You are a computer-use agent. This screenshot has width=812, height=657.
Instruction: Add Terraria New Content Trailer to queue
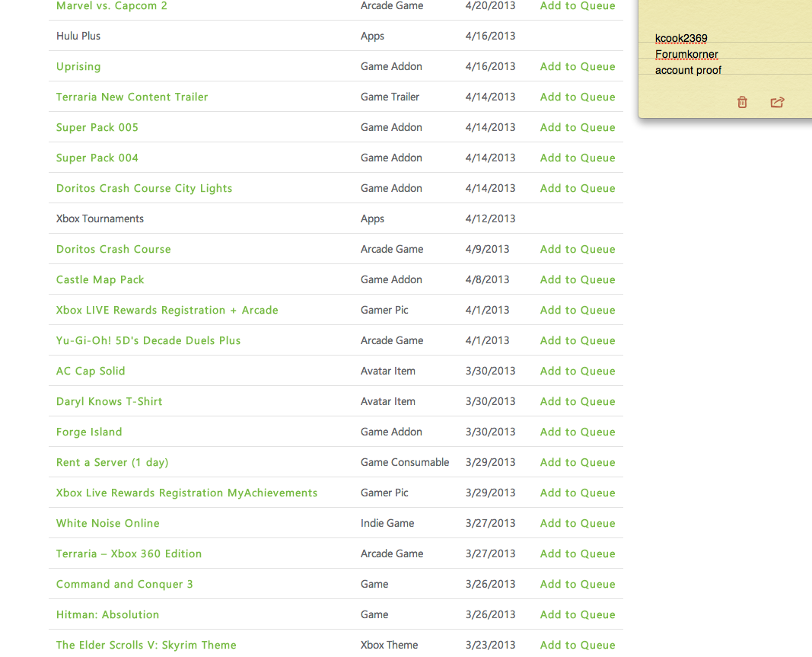[x=578, y=97]
